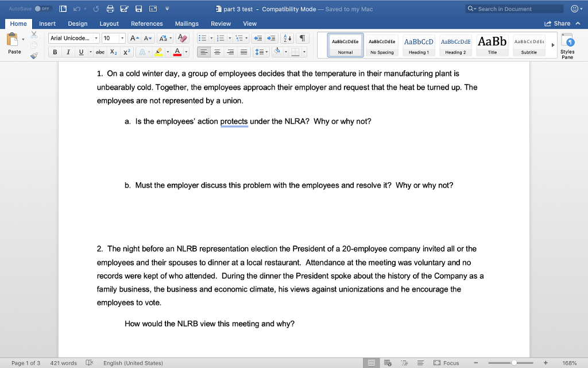The width and height of the screenshot is (588, 368).
Task: Click the yellow highlight color button
Action: click(158, 52)
